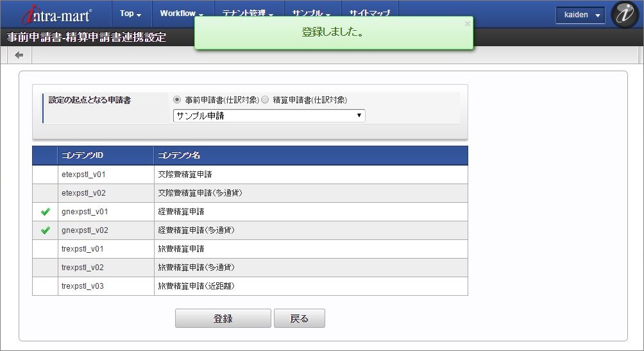The image size is (644, 351).
Task: Click 交際費精算申請 content name cell
Action: tap(311, 175)
